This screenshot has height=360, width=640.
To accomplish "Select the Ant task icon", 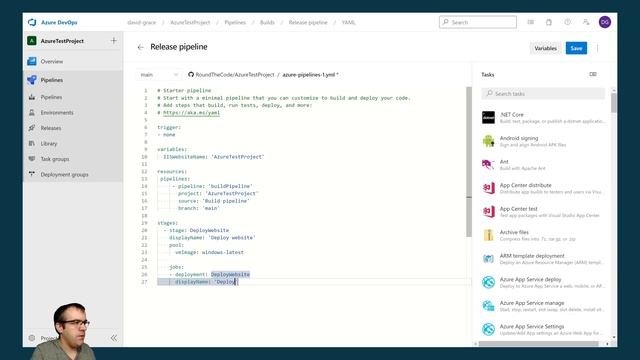I will pyautogui.click(x=488, y=164).
